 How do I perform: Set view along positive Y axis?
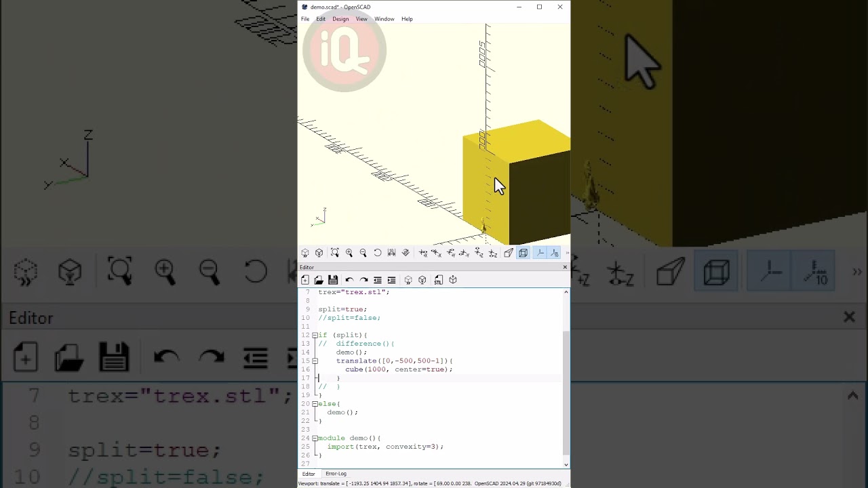451,253
